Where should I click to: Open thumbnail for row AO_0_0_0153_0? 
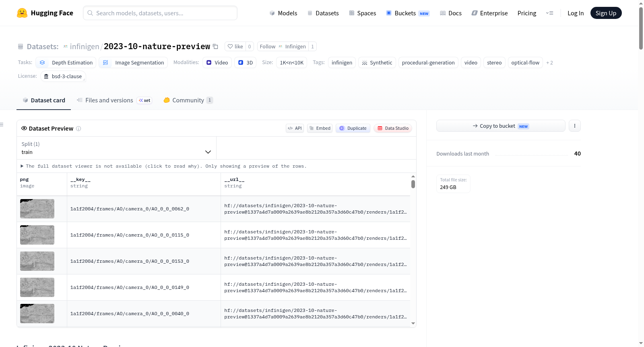pyautogui.click(x=37, y=261)
